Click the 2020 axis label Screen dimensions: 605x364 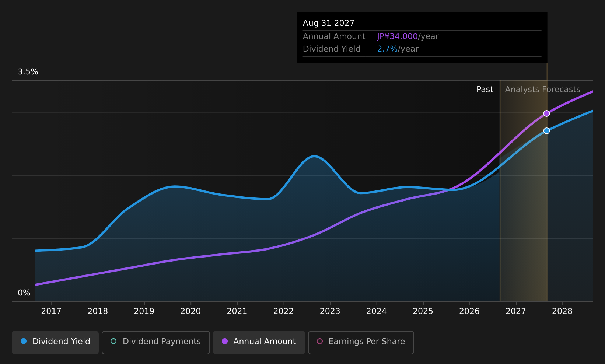tap(190, 311)
